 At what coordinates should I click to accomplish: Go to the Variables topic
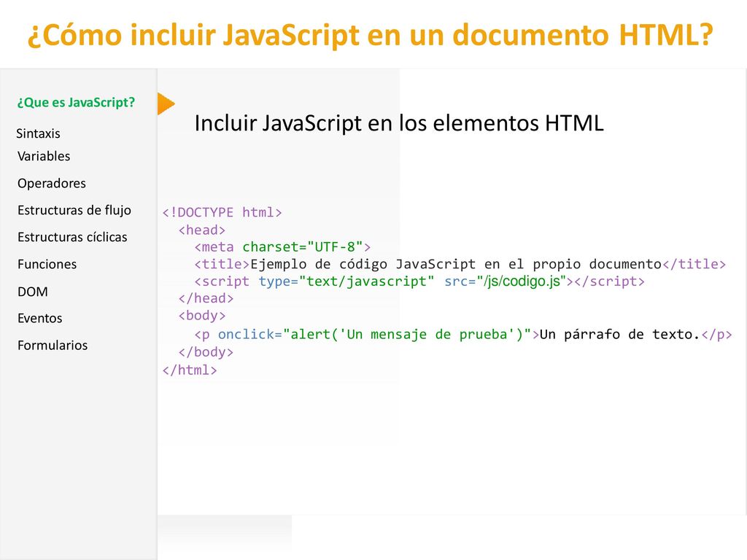pos(44,156)
